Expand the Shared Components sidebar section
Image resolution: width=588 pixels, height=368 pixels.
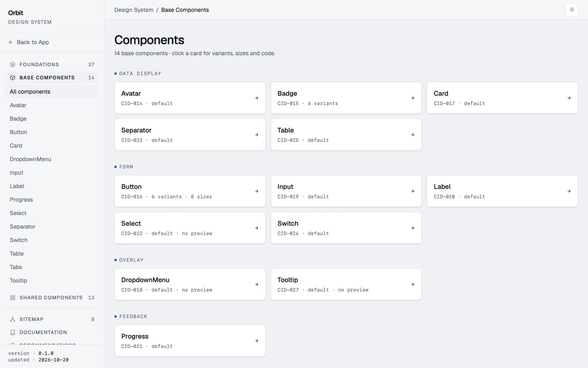click(52, 298)
